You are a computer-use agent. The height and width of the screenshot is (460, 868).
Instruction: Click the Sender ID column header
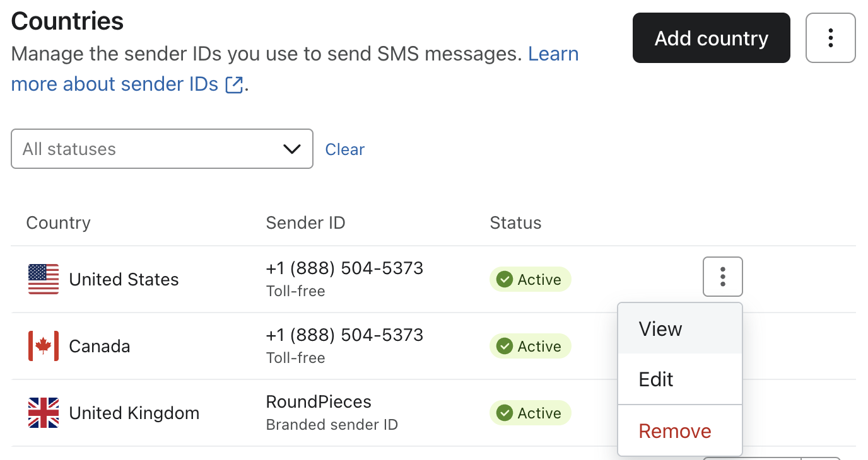[x=305, y=222]
